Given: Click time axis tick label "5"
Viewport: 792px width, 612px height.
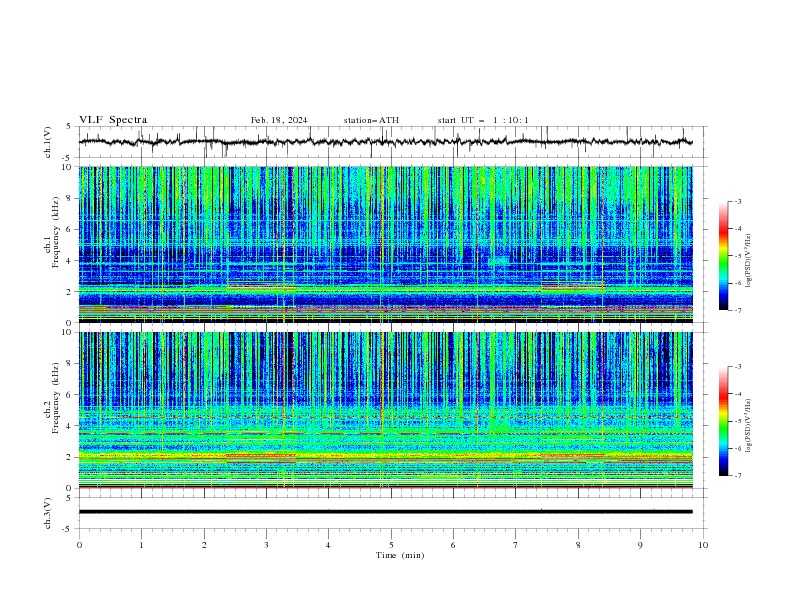Looking at the screenshot, I should click(x=391, y=545).
